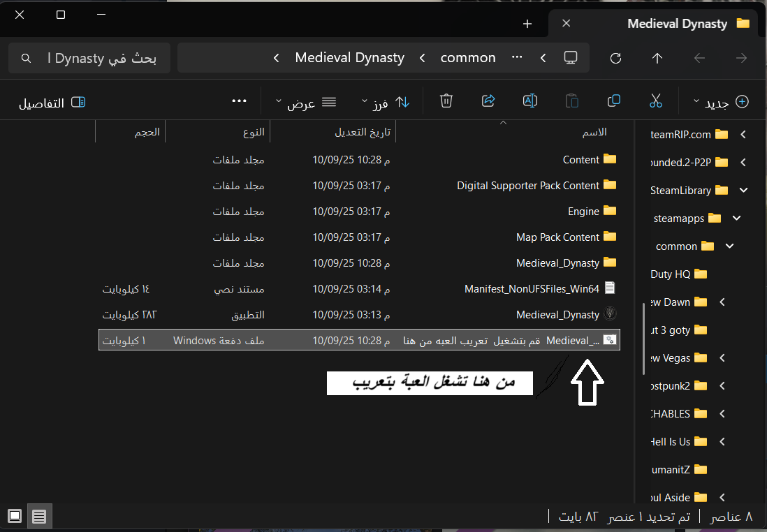This screenshot has width=767, height=532.
Task: Click the "مستند نصي" type cell
Action: click(x=239, y=289)
